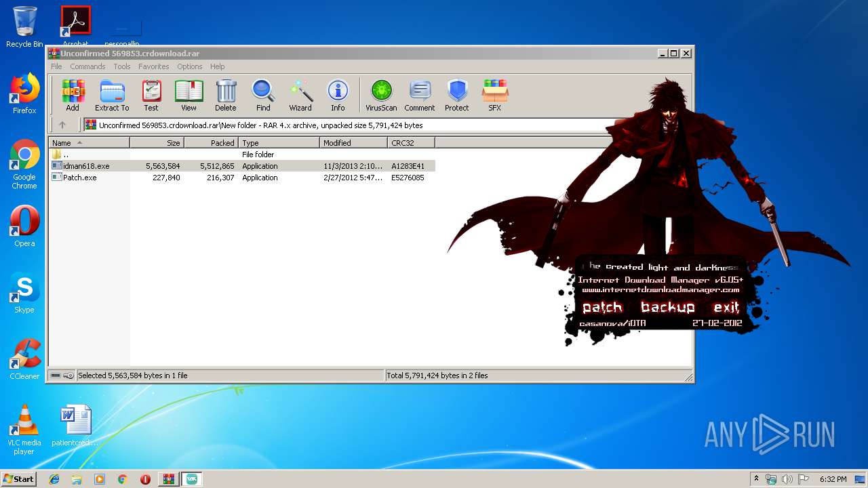
Task: Open the File menu
Action: point(56,66)
